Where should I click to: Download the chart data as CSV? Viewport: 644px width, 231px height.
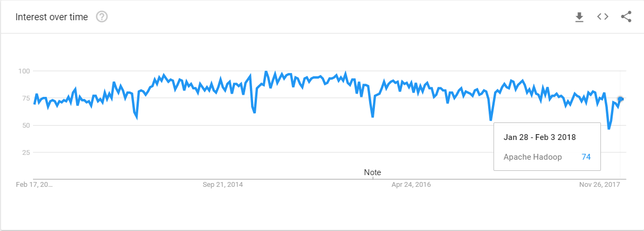click(x=579, y=17)
